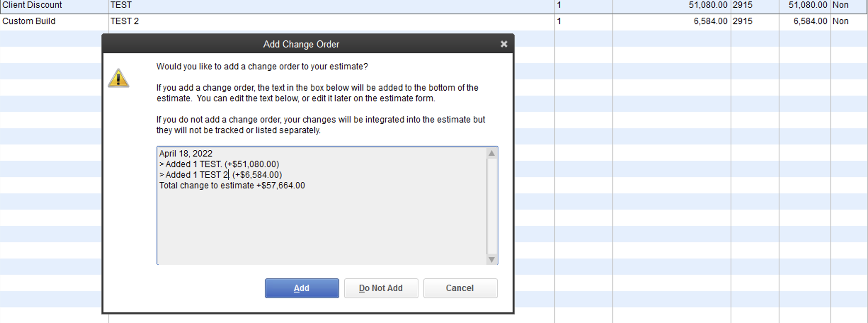Screen dimensions: 868x323
Task: Click the Add button
Action: coord(302,288)
